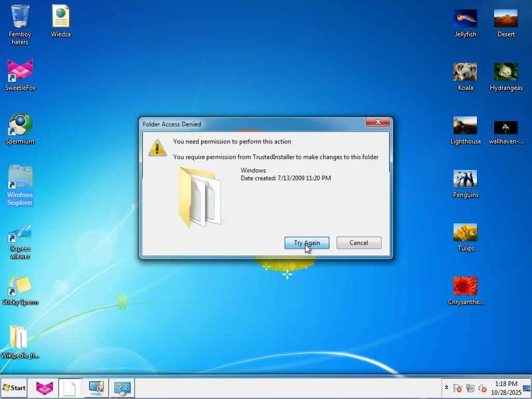The image size is (532, 399).
Task: Select the wallhaven image file icon
Action: coord(506,132)
